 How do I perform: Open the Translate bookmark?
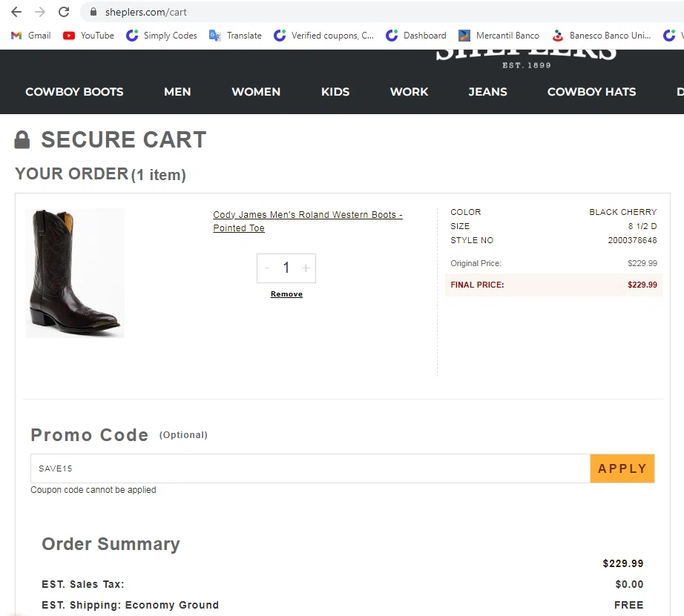pos(236,36)
